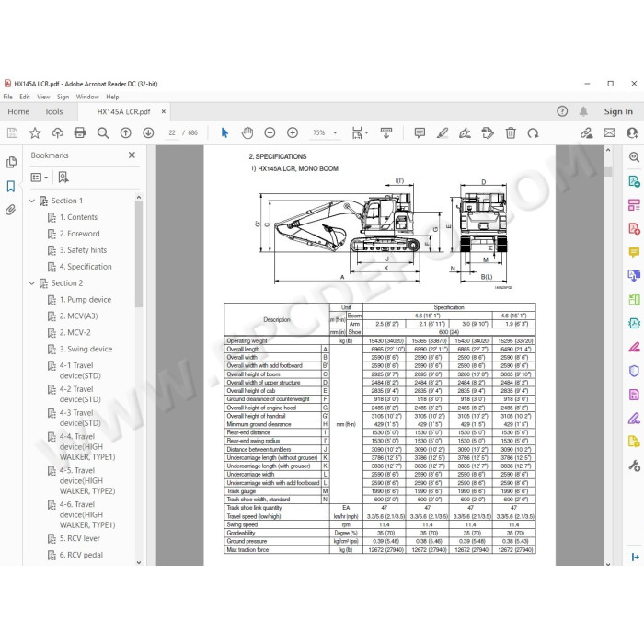
Task: Print the document with printer icon
Action: point(80,132)
